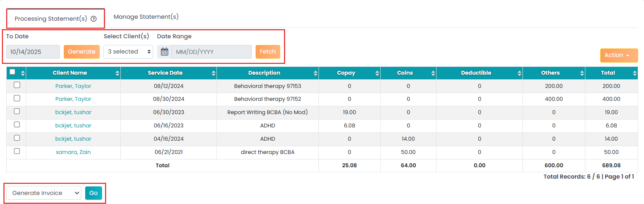Open the Date Range calendar icon
Image resolution: width=644 pixels, height=204 pixels.
[165, 52]
